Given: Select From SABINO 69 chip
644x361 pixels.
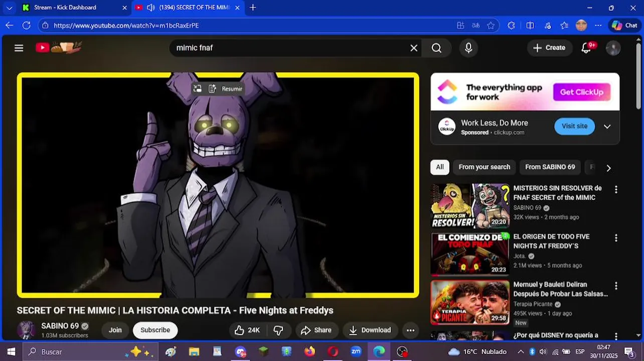Looking at the screenshot, I should [550, 167].
